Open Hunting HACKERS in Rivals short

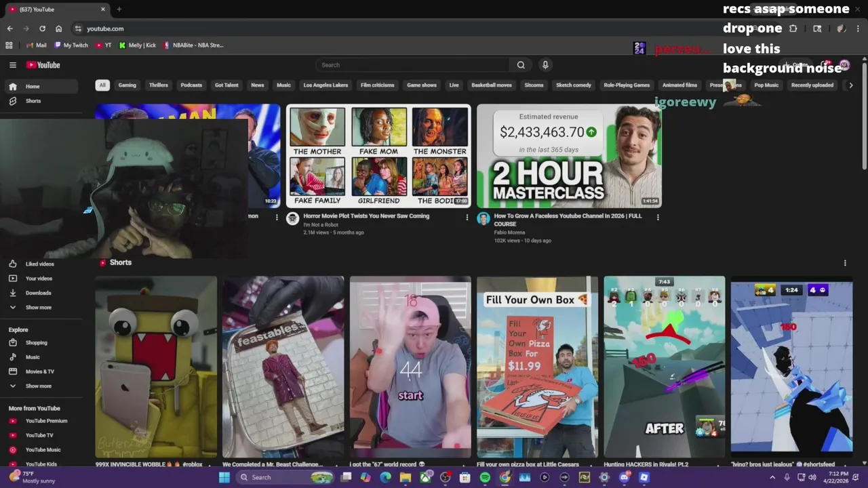pyautogui.click(x=665, y=367)
